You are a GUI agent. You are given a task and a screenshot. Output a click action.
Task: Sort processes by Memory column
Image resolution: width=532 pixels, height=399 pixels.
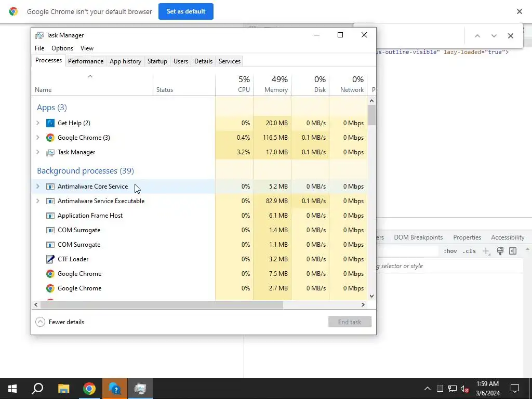coord(272,85)
